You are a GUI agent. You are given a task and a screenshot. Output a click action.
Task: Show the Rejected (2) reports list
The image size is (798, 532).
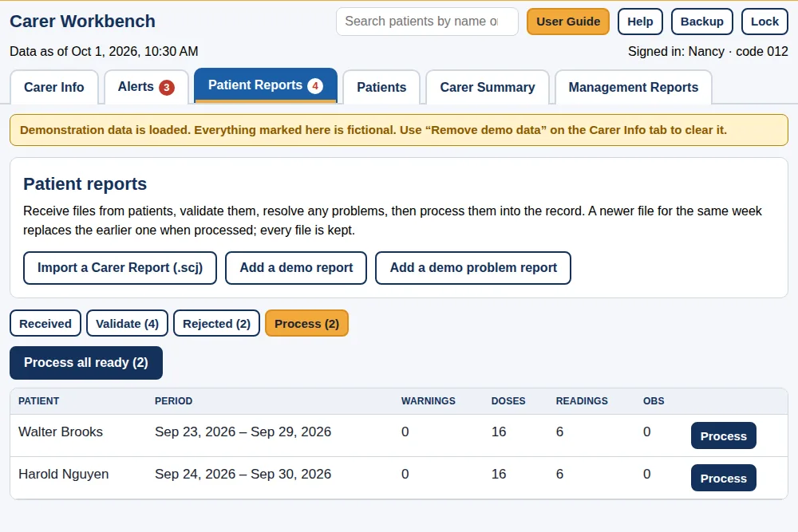coord(217,324)
